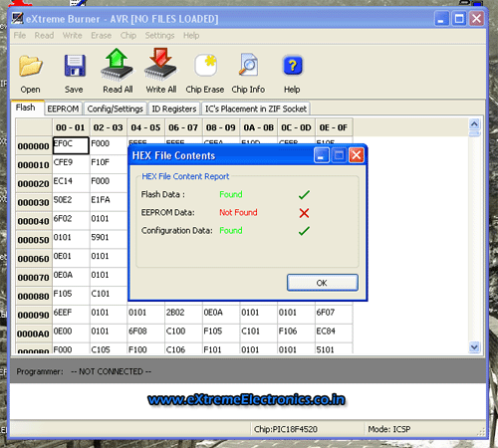Select the cell C100 in row 0000A0
Viewport: 498px width, 448px height.
(x=183, y=334)
